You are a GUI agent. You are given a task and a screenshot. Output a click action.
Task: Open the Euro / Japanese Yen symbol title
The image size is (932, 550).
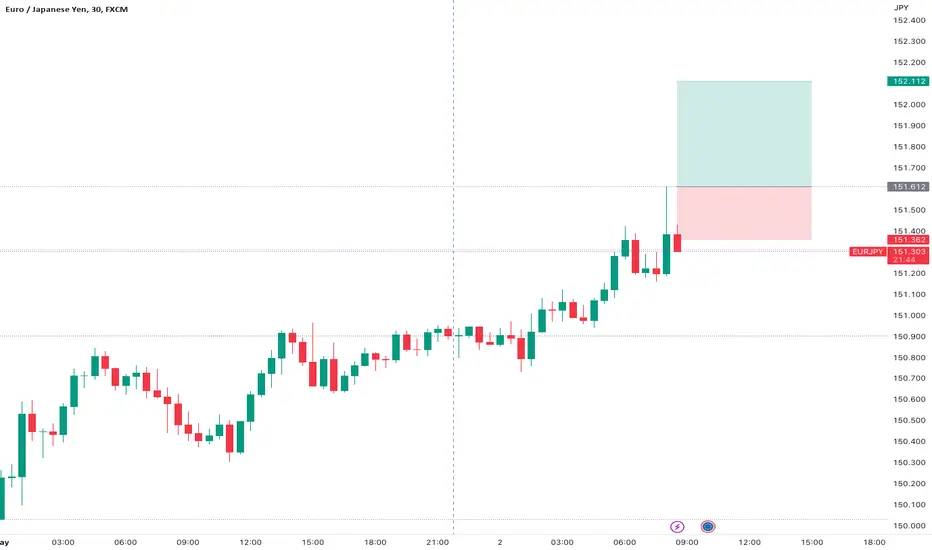coord(67,9)
